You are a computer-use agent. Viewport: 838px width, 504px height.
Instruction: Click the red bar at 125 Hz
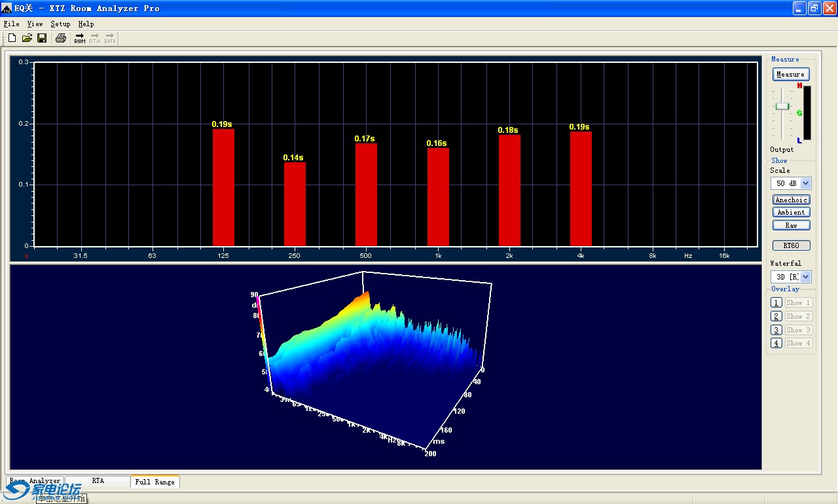click(223, 187)
